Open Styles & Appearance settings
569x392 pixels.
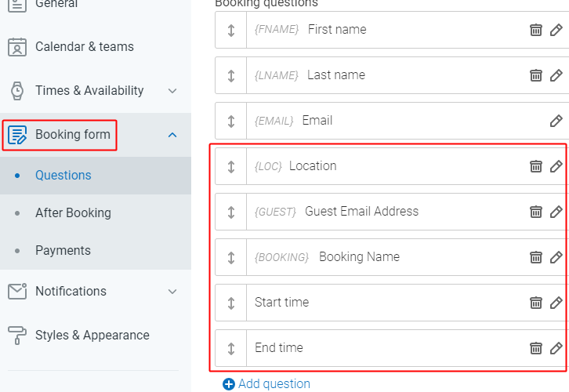point(92,336)
